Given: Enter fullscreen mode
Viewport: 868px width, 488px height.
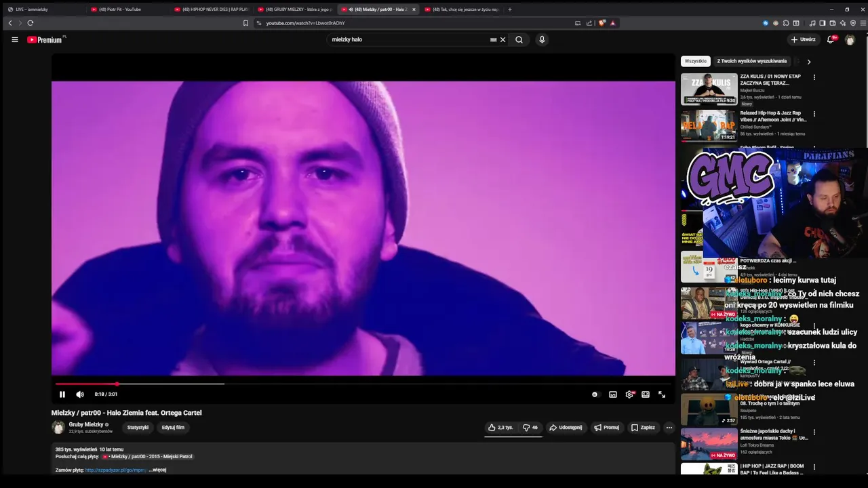Looking at the screenshot, I should coord(662,394).
